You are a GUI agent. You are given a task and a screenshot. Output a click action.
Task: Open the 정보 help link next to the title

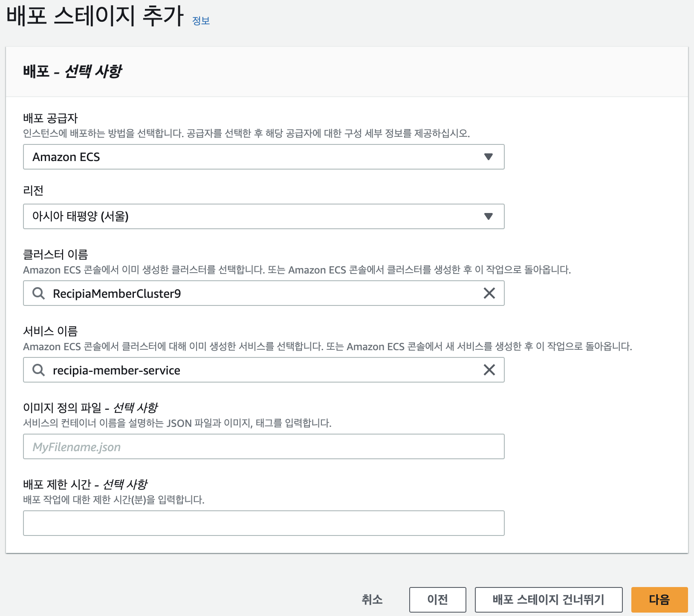[x=201, y=20]
